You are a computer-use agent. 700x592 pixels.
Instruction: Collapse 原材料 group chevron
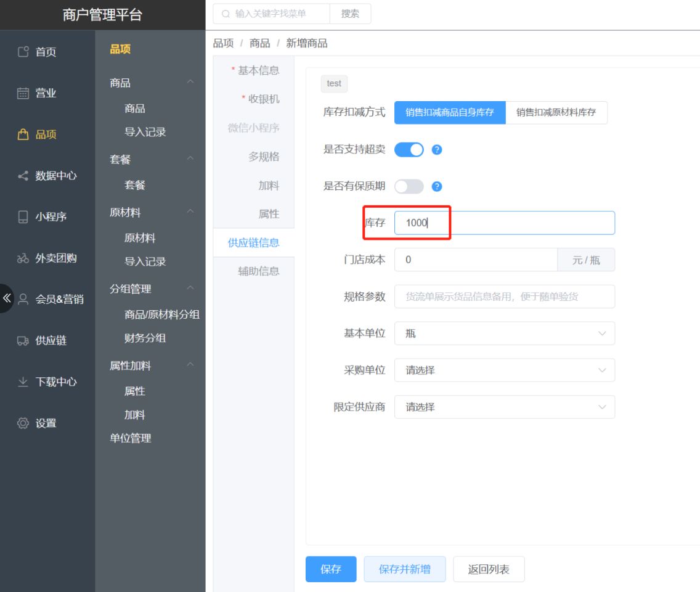tap(190, 212)
